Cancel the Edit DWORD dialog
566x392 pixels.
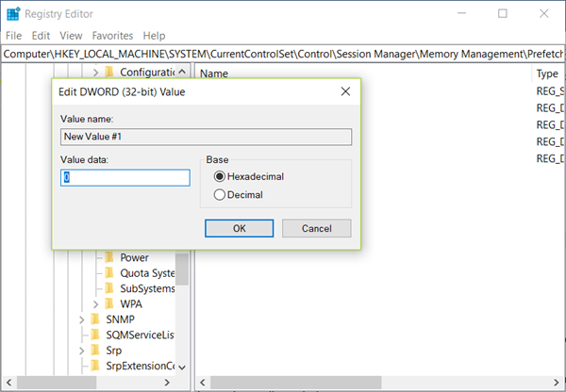coord(317,228)
